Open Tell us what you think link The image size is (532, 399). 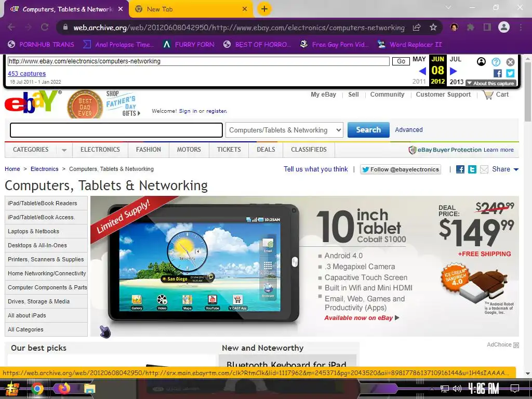point(315,169)
